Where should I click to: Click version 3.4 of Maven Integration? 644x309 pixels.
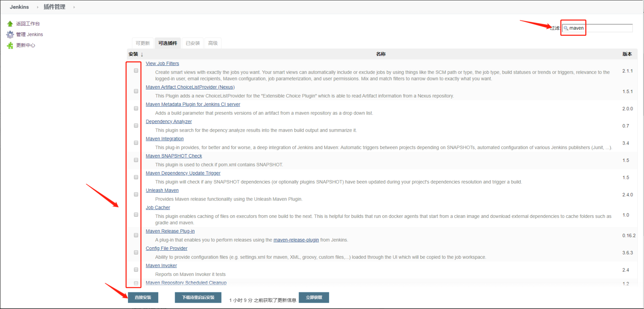pyautogui.click(x=626, y=143)
